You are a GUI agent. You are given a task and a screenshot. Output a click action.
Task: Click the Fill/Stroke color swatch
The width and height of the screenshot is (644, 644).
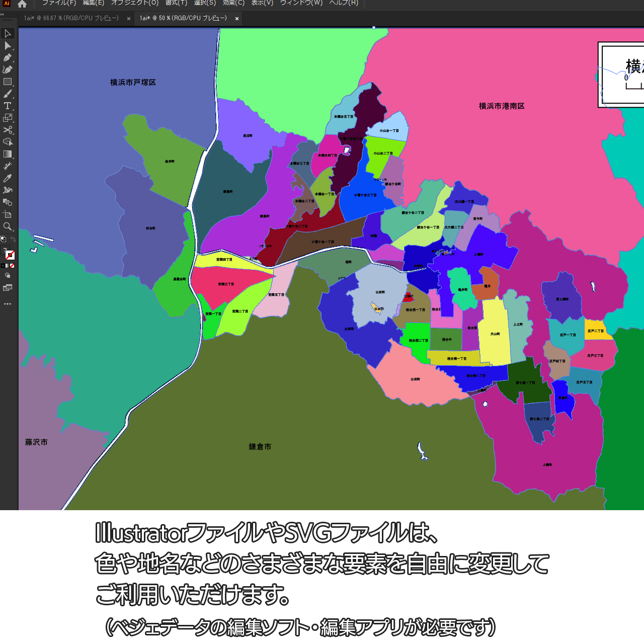click(10, 255)
